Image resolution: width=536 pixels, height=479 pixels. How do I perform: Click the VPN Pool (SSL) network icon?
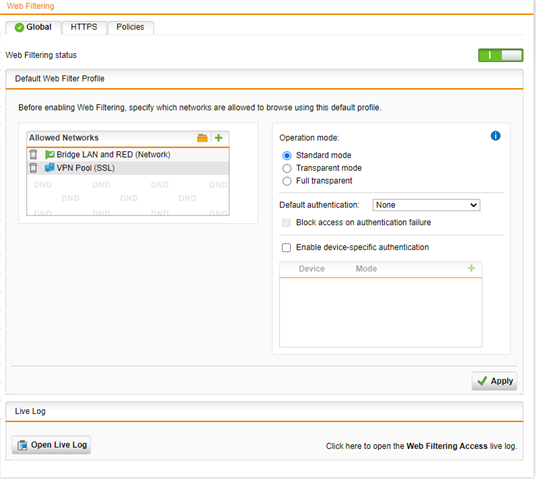point(50,168)
